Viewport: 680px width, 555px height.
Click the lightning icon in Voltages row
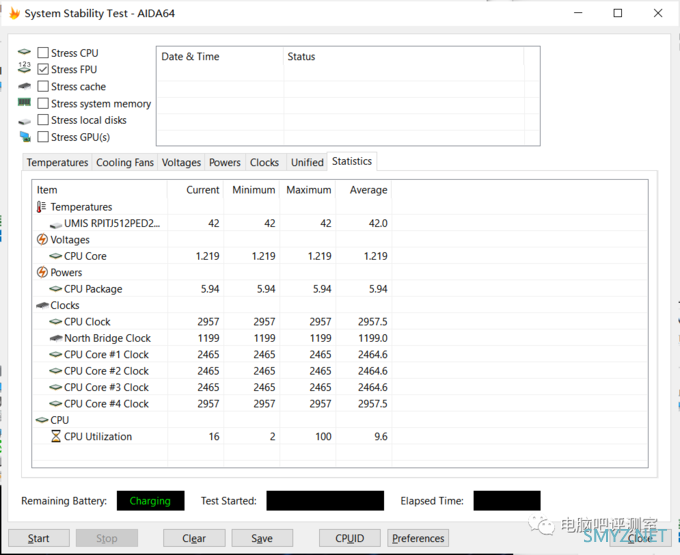tap(42, 239)
